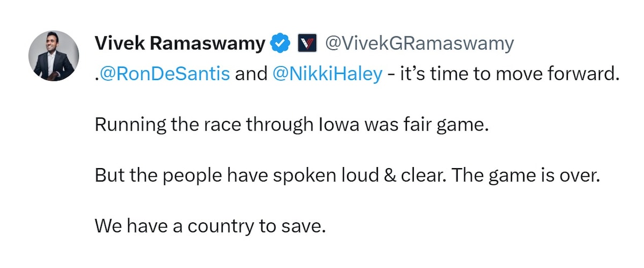Click the red V affiliation badge

(307, 44)
